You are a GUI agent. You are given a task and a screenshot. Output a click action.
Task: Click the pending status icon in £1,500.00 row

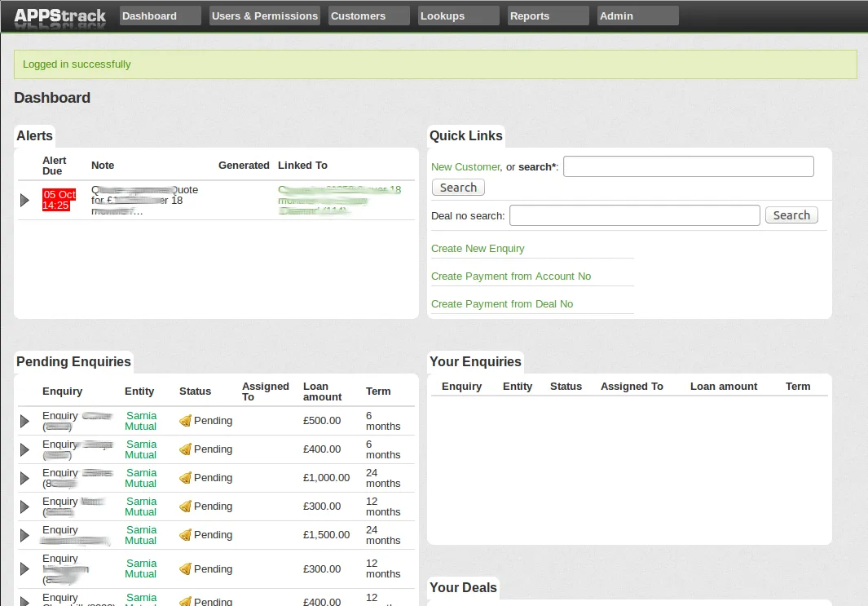186,535
